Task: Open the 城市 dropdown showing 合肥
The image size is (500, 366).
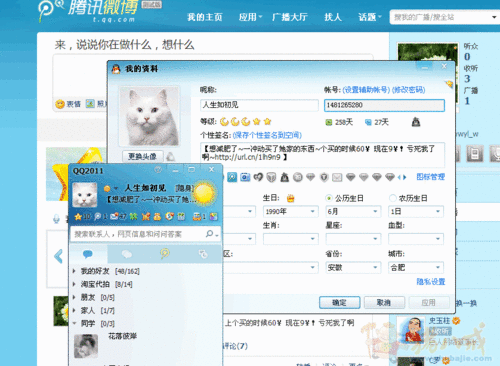Action: coord(416,267)
